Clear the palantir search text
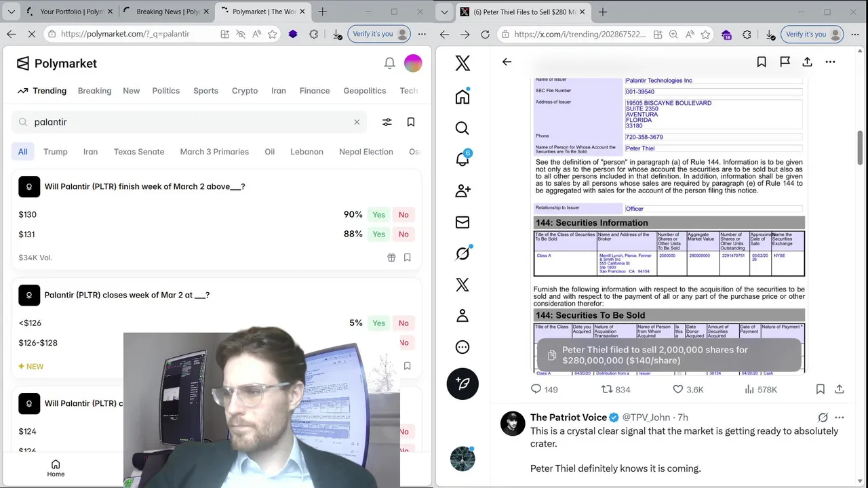Viewport: 868px width, 488px height. (357, 122)
